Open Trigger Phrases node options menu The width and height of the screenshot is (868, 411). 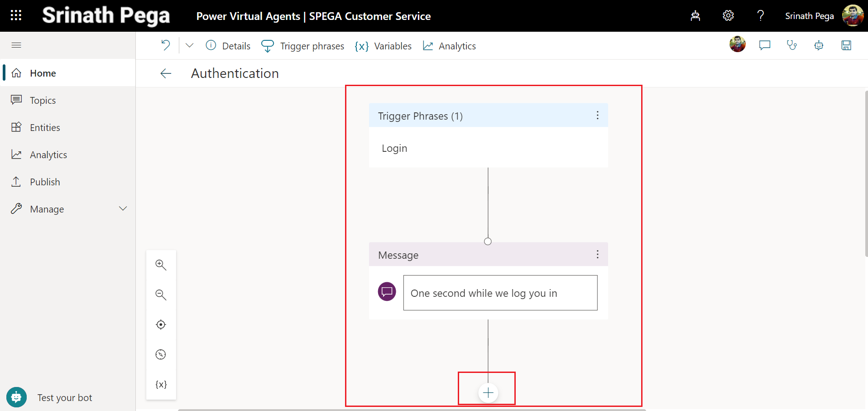pos(597,116)
